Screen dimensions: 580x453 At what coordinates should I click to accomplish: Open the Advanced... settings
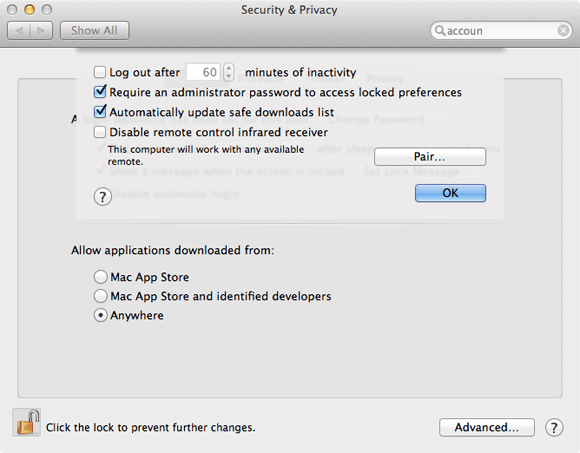click(487, 427)
